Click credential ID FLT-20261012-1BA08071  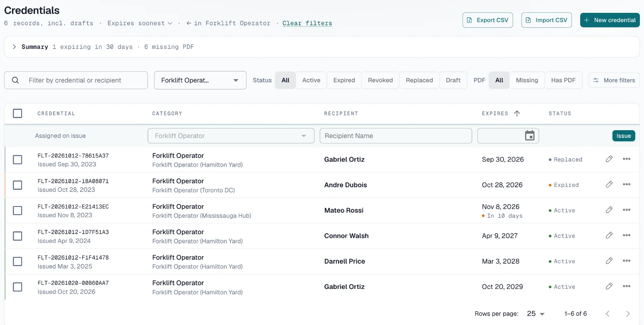pyautogui.click(x=73, y=181)
